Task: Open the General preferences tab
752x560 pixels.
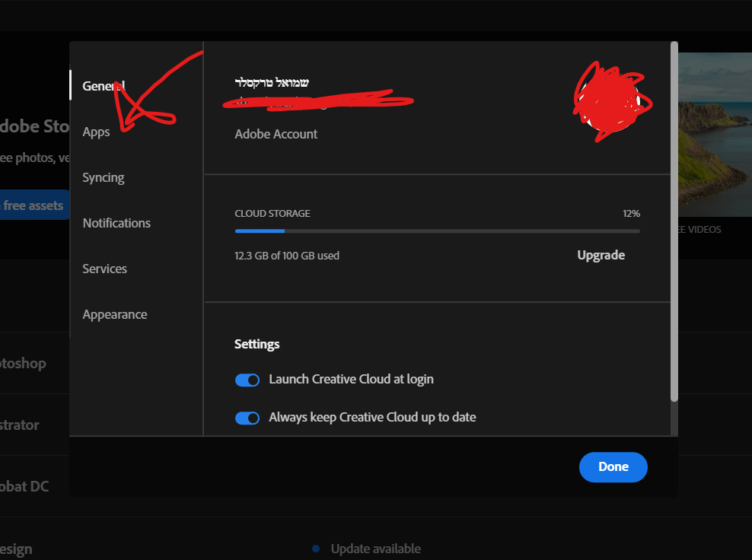Action: coord(104,86)
